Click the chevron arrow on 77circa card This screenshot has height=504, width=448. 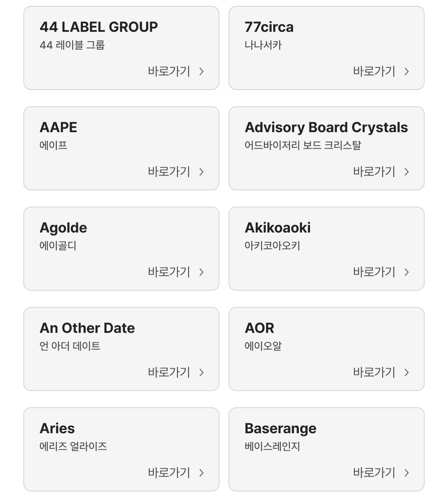[407, 72]
